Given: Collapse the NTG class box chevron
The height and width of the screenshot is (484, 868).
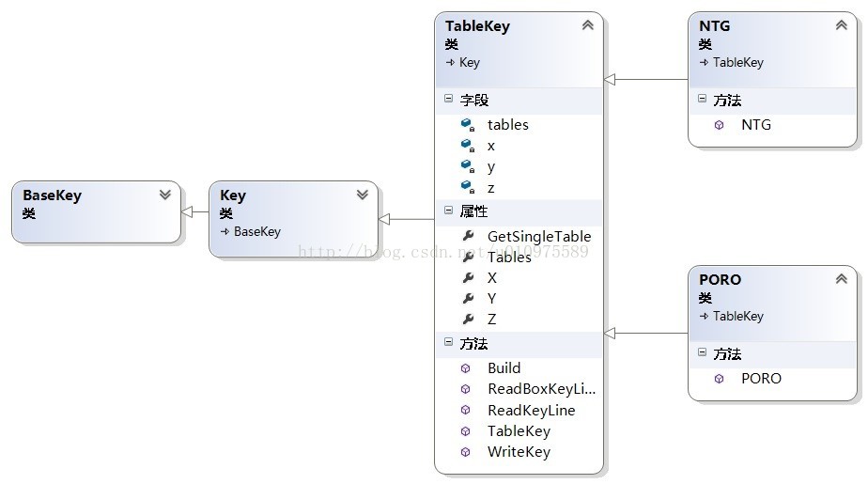Looking at the screenshot, I should [841, 25].
